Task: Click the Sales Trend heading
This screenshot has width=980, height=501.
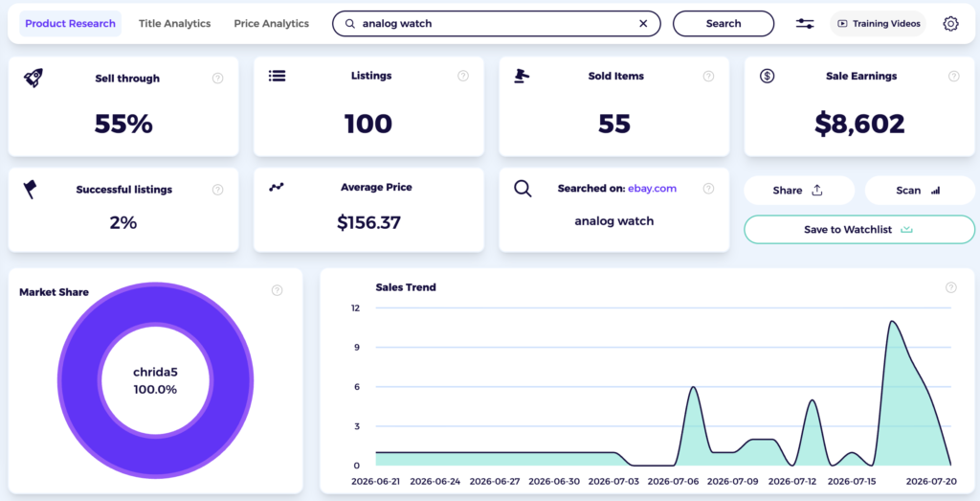Action: click(x=406, y=287)
